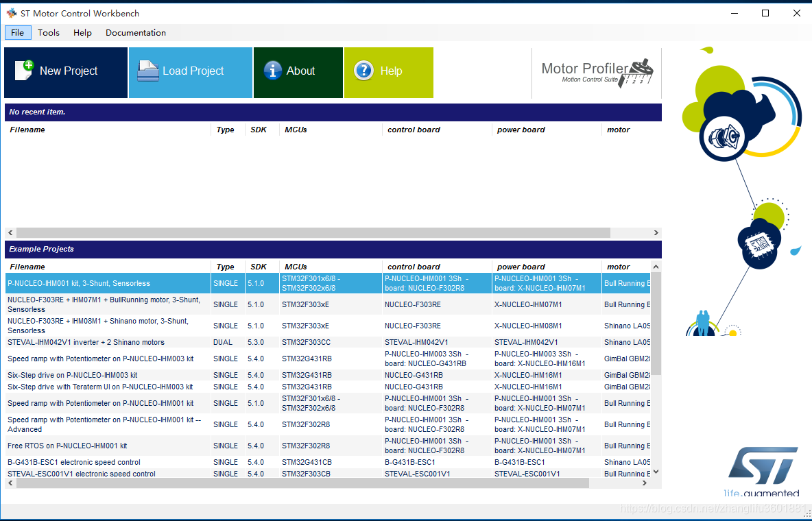Click down arrow of Example Projects scrollbar

pyautogui.click(x=656, y=472)
